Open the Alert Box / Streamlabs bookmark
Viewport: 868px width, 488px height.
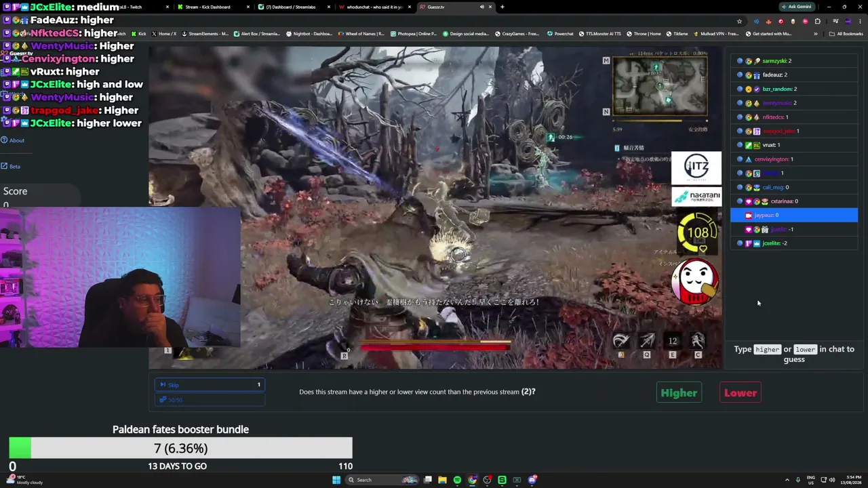tap(257, 34)
